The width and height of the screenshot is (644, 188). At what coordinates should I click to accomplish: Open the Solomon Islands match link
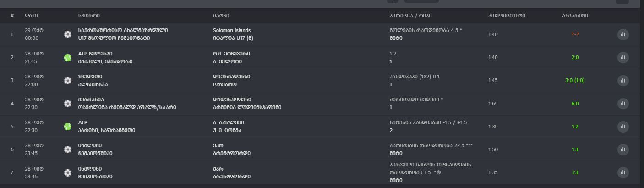[232, 31]
